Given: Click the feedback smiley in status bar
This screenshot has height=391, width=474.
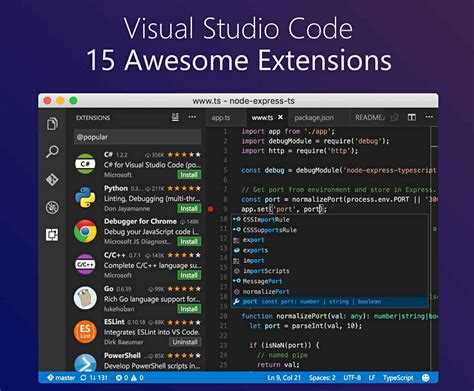Looking at the screenshot, I should pos(426,378).
